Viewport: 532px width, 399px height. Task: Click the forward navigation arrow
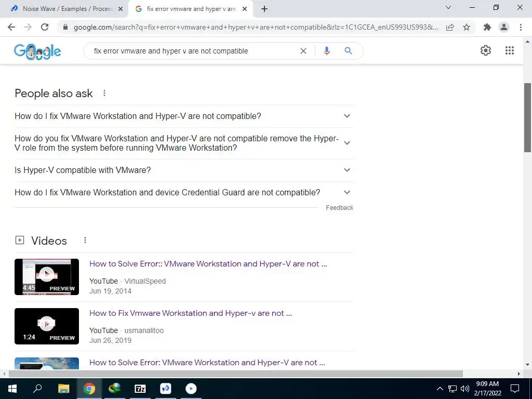point(28,27)
